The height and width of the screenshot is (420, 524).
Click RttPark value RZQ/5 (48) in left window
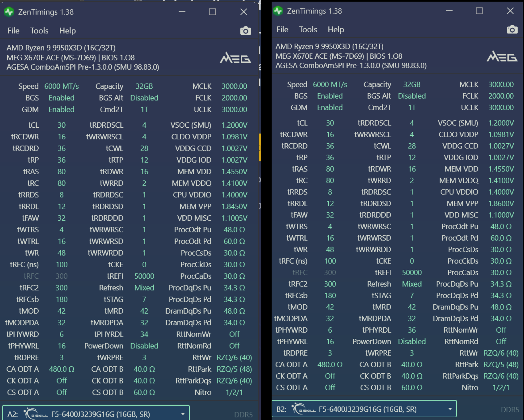234,369
